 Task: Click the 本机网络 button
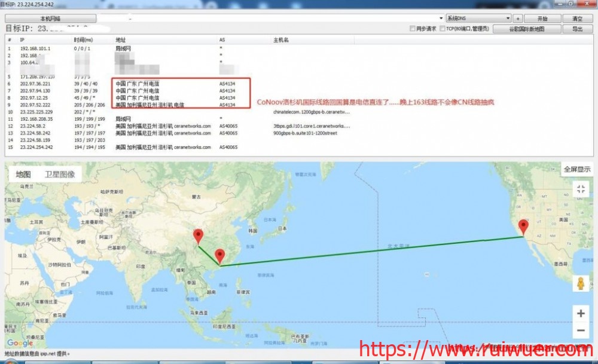(50, 19)
